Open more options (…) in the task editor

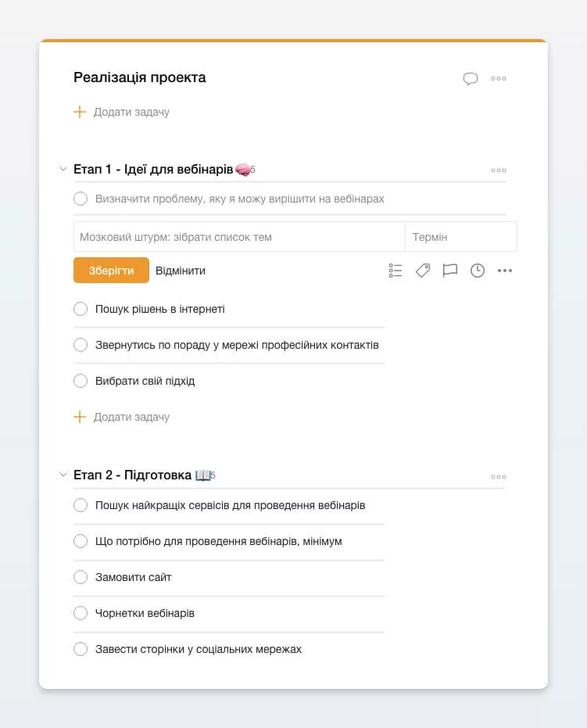click(x=505, y=271)
